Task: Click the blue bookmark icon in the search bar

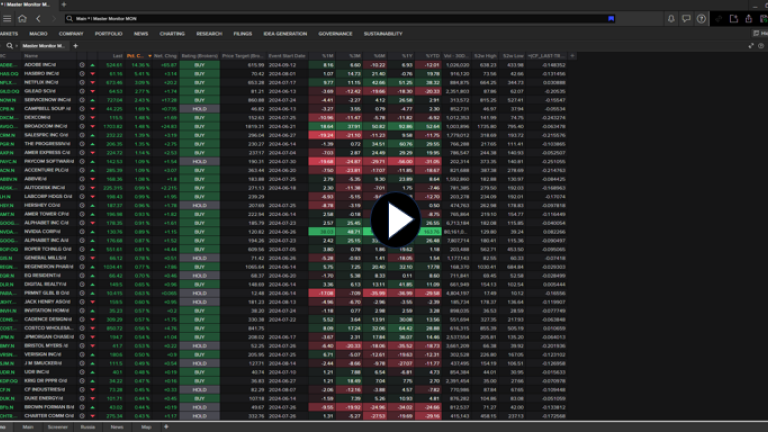Action: (x=610, y=19)
